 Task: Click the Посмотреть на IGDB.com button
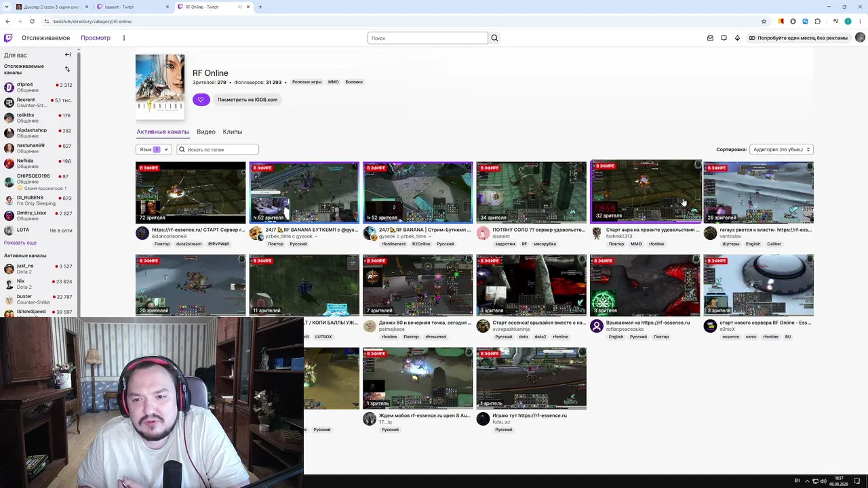point(248,100)
